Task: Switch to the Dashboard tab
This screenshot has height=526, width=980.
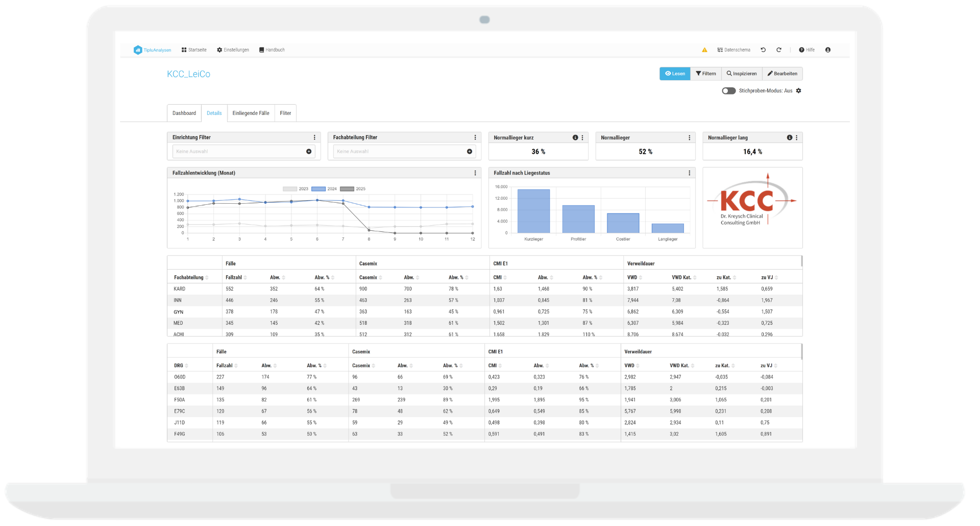Action: (184, 113)
